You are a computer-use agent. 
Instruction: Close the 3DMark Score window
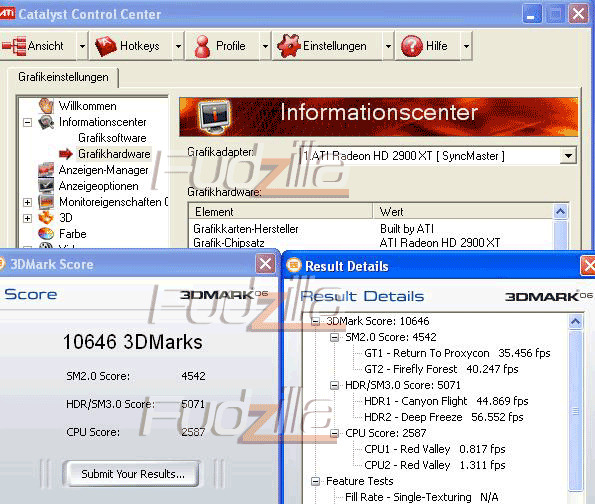click(265, 263)
